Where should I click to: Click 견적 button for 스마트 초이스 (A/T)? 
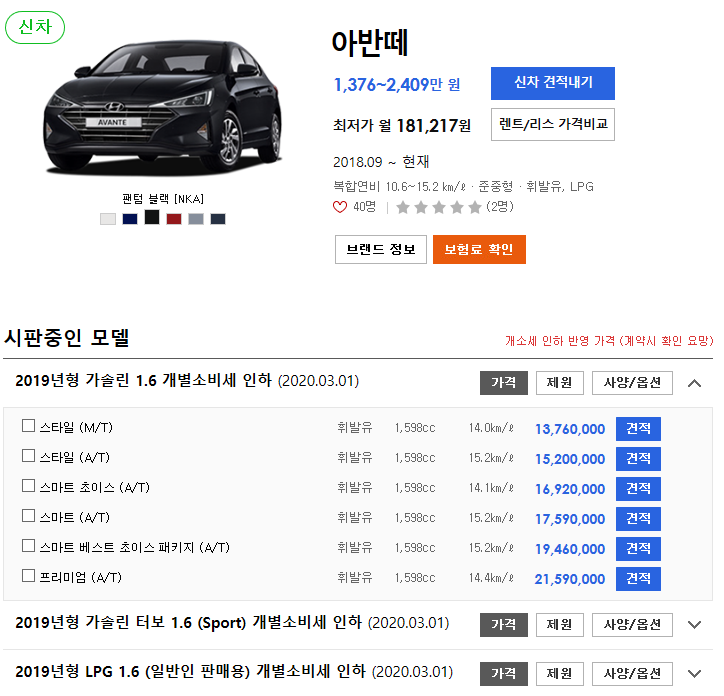click(x=638, y=489)
